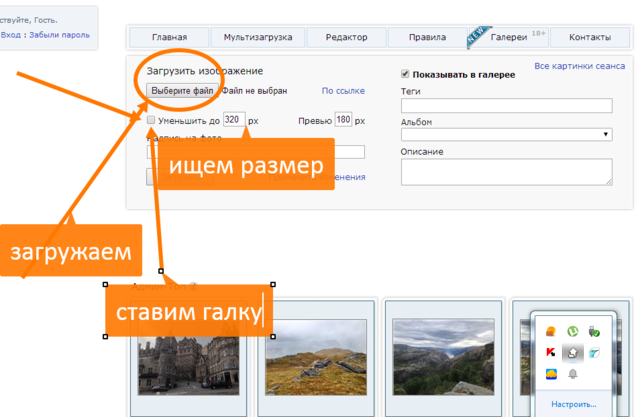Click the 'Превью' label
This screenshot has height=417, width=640.
tap(315, 121)
